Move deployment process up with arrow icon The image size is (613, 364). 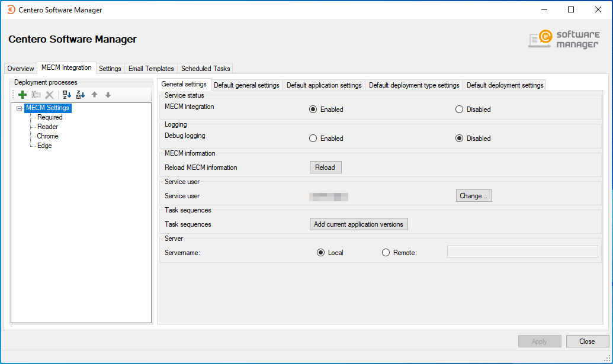(x=94, y=95)
